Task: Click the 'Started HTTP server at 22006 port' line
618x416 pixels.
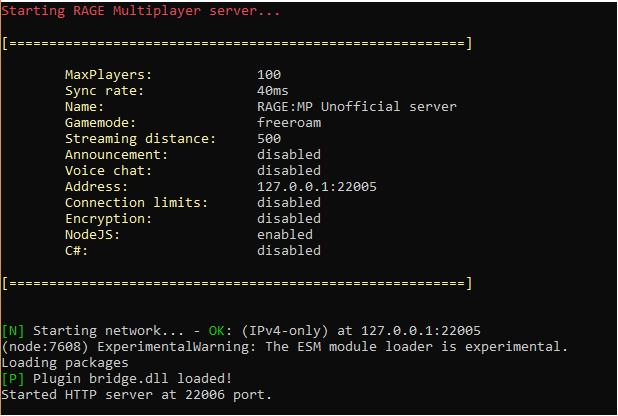Action: (136, 394)
